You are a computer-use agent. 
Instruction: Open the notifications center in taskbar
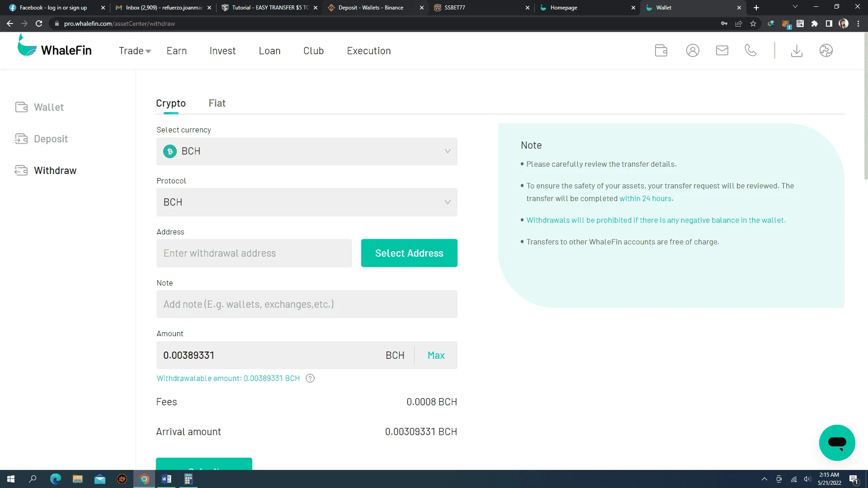coord(854,479)
